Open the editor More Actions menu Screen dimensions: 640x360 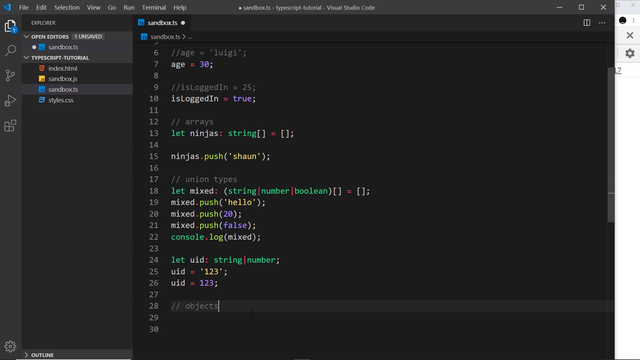point(602,23)
